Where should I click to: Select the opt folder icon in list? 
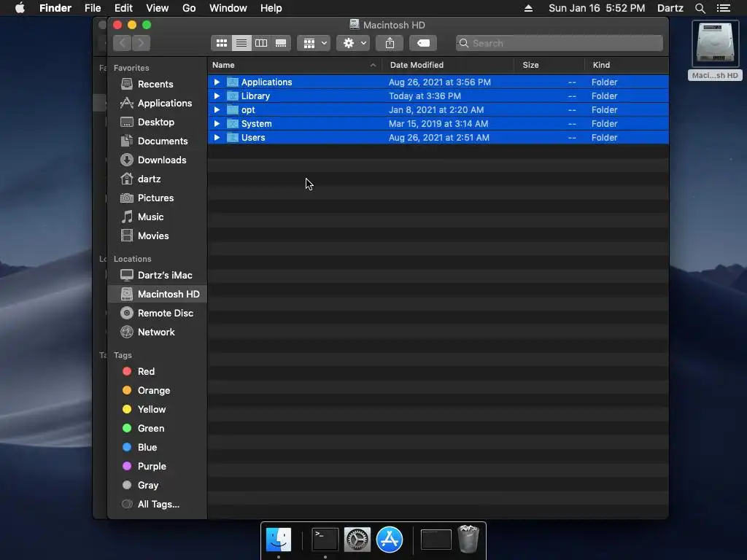click(x=233, y=109)
